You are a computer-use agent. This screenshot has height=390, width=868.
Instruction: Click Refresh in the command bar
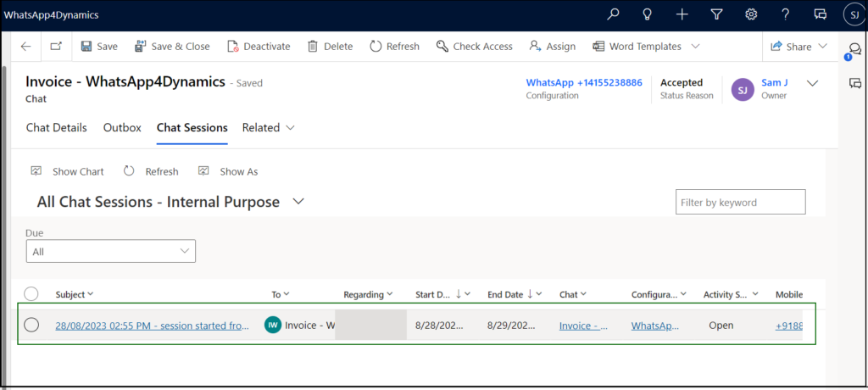[x=395, y=47]
